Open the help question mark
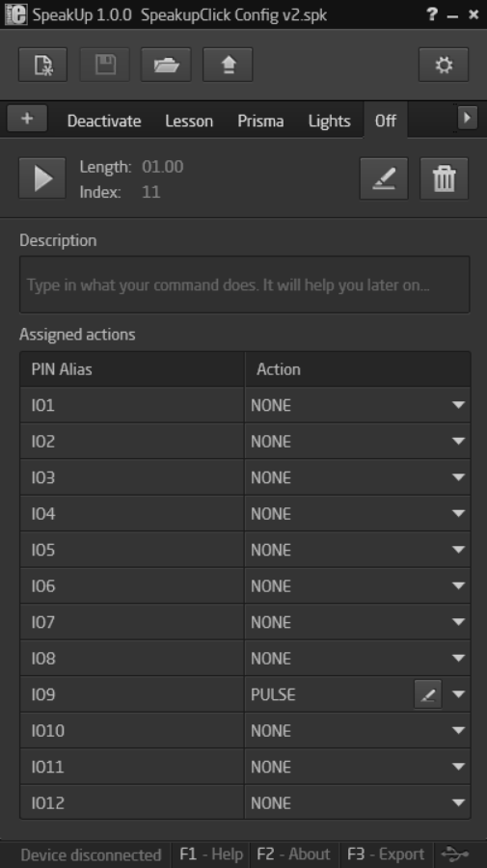The image size is (487, 868). tap(432, 14)
